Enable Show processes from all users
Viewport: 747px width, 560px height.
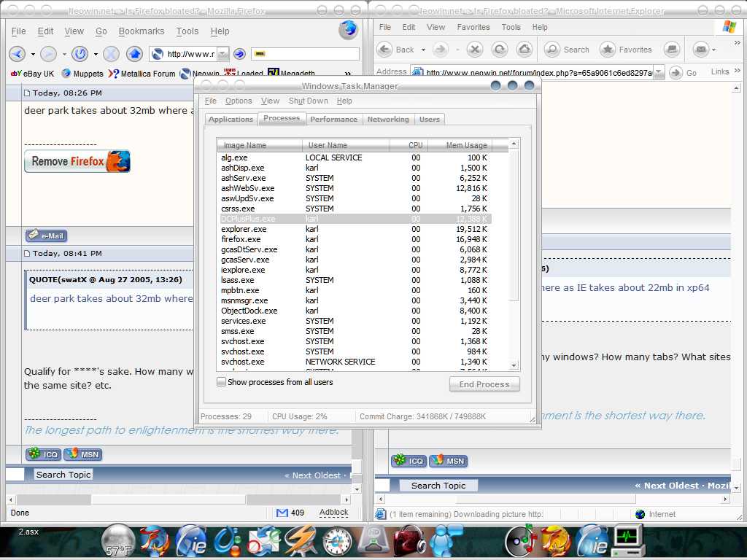click(x=222, y=382)
